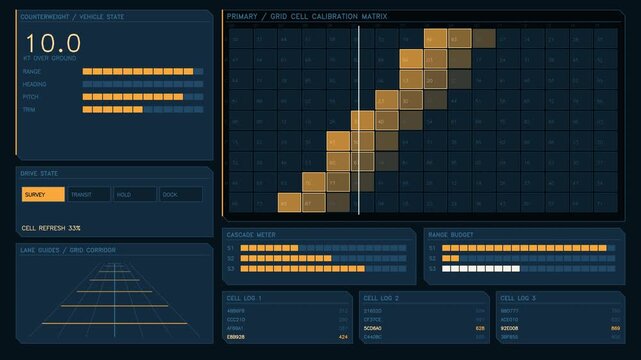Switch drive state to HOLD
Image resolution: width=641 pixels, height=360 pixels.
135,195
